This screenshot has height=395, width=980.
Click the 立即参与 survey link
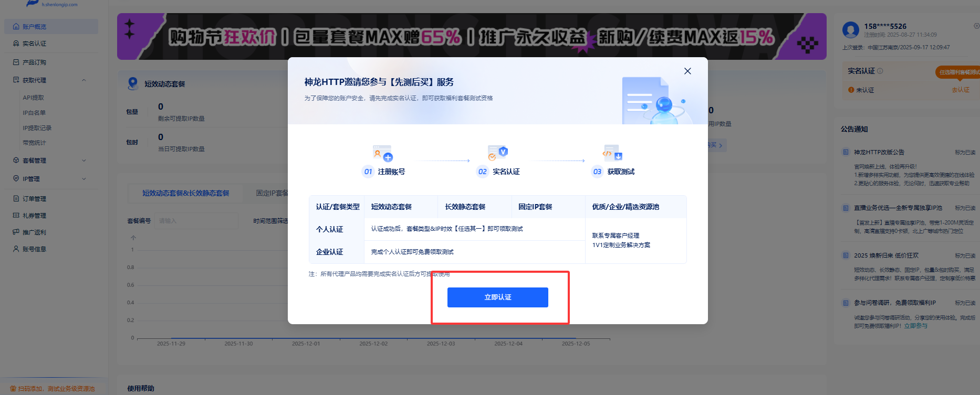pyautogui.click(x=915, y=326)
